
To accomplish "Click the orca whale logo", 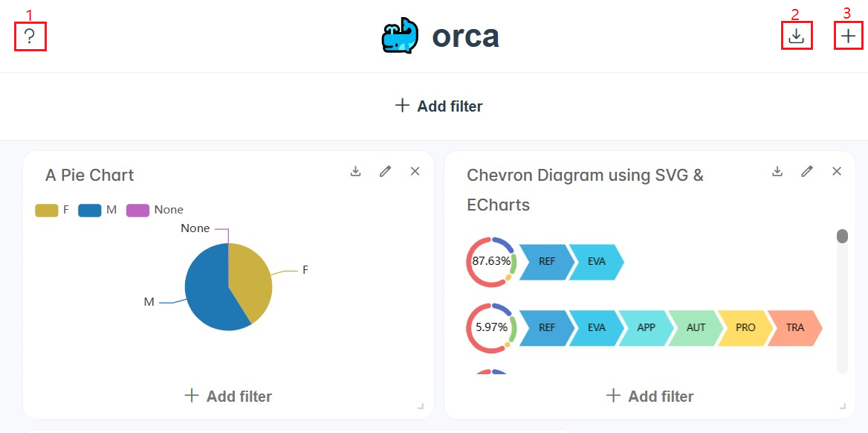I will pos(401,36).
